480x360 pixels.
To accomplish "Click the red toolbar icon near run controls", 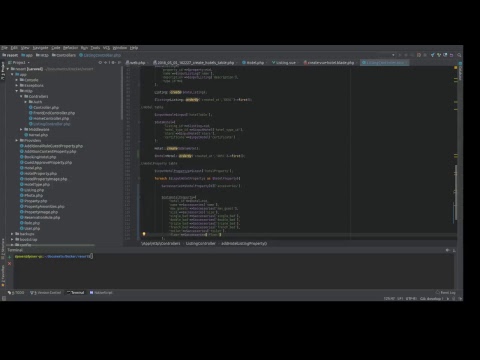I will coord(419,55).
